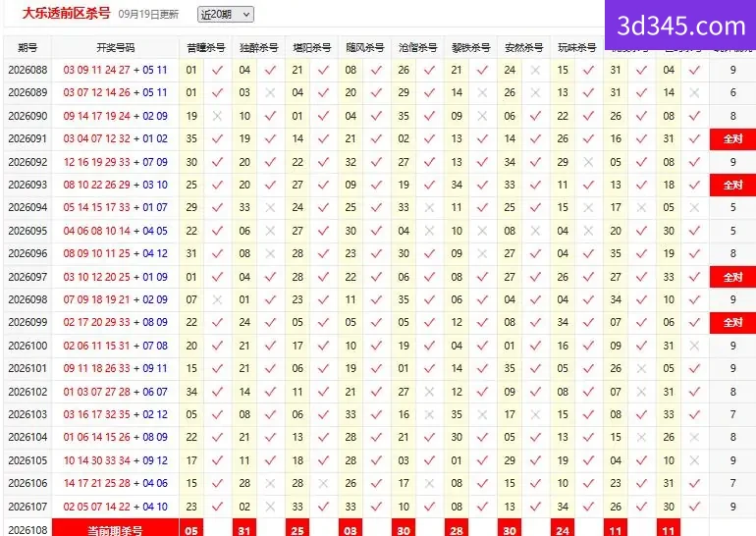The width and height of the screenshot is (756, 536).
Task: Click the period number 2026100
Action: pyautogui.click(x=27, y=346)
